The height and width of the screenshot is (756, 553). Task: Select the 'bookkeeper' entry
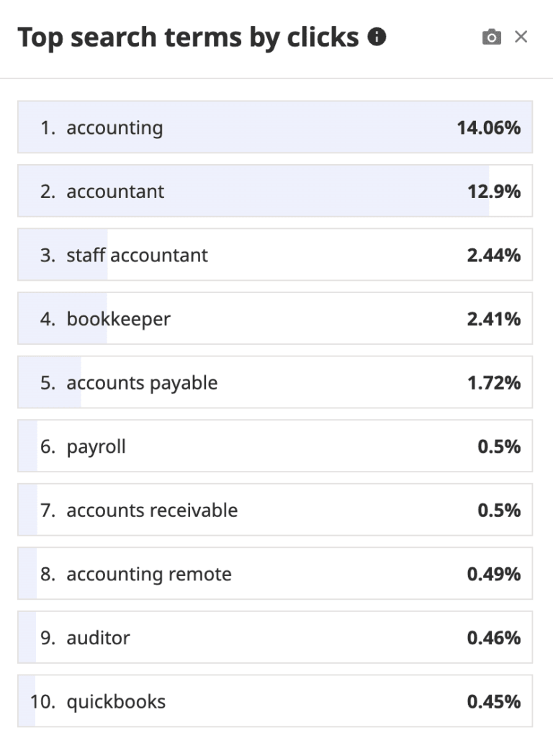119,319
